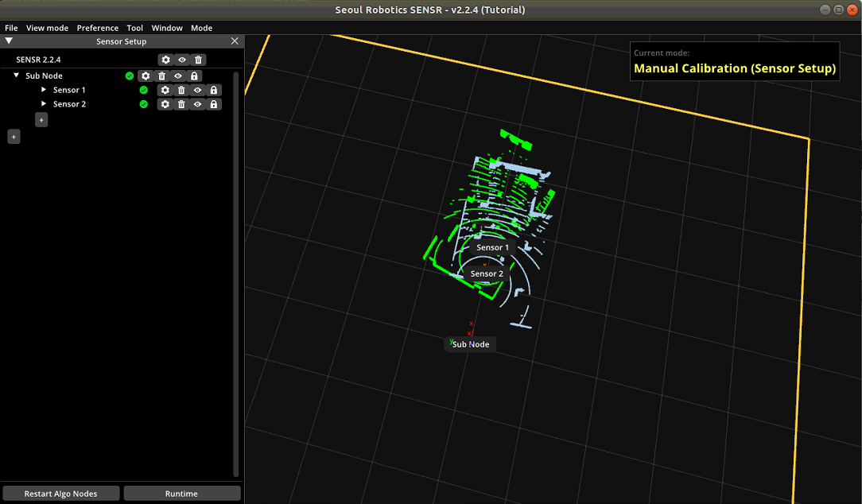Toggle visibility eye for Sensor 2

pos(198,104)
